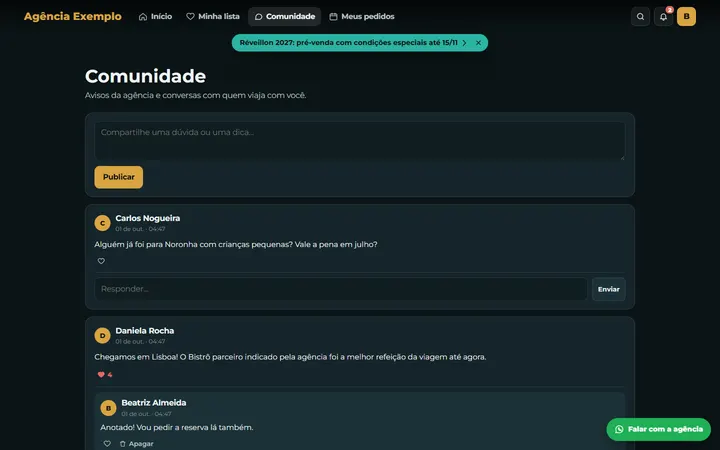The width and height of the screenshot is (720, 450).
Task: Open Minha lista tab
Action: (x=213, y=17)
